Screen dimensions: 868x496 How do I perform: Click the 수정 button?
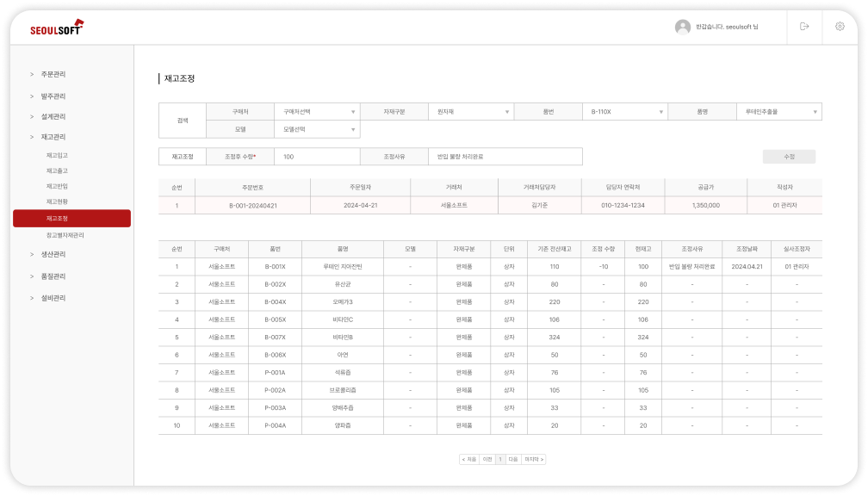[x=789, y=157]
